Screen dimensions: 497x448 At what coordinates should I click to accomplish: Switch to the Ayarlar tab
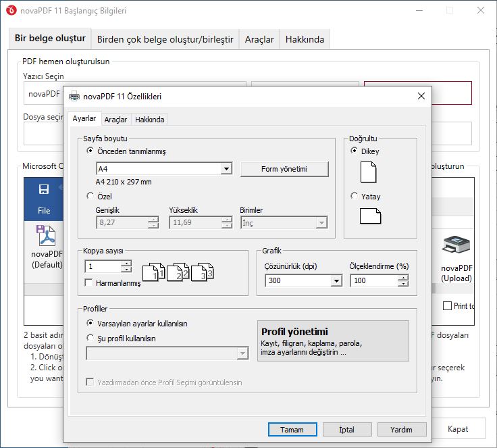pyautogui.click(x=84, y=118)
